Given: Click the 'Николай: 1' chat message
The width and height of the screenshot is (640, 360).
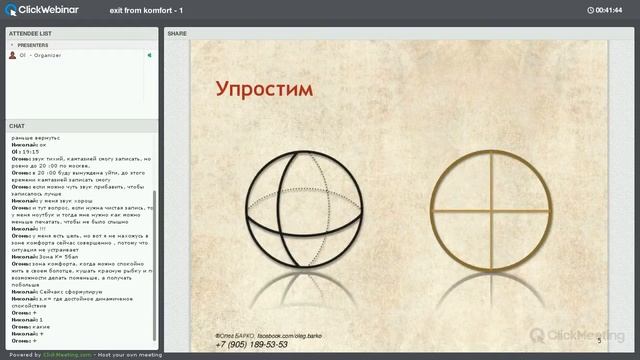Looking at the screenshot, I should (27, 320).
